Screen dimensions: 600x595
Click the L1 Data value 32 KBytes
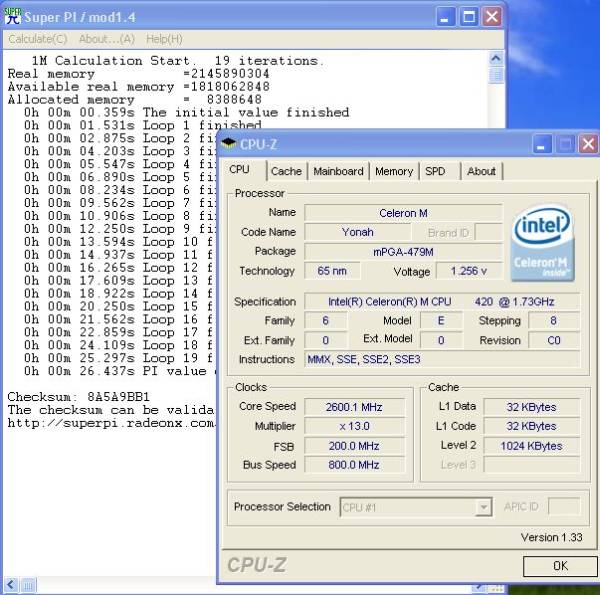(532, 407)
